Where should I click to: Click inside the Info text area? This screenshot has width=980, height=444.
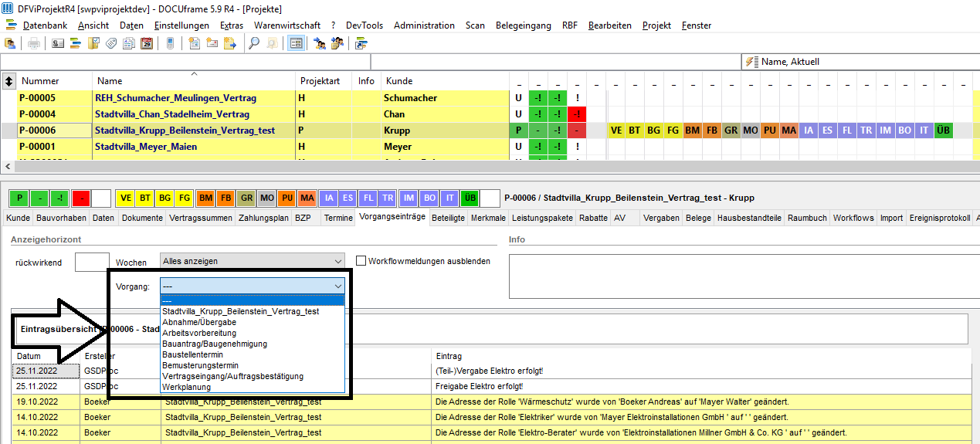744,276
